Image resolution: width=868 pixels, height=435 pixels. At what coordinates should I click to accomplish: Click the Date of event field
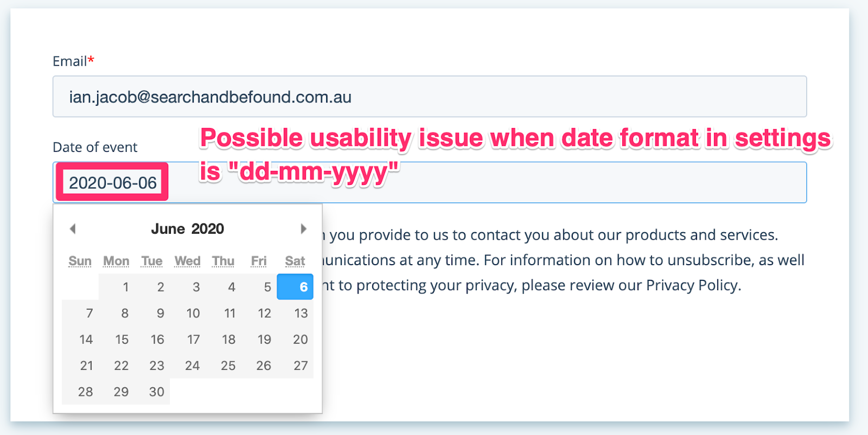click(483, 183)
